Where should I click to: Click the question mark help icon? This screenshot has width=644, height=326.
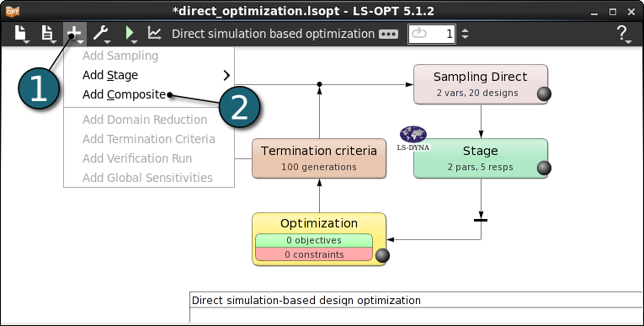point(623,34)
